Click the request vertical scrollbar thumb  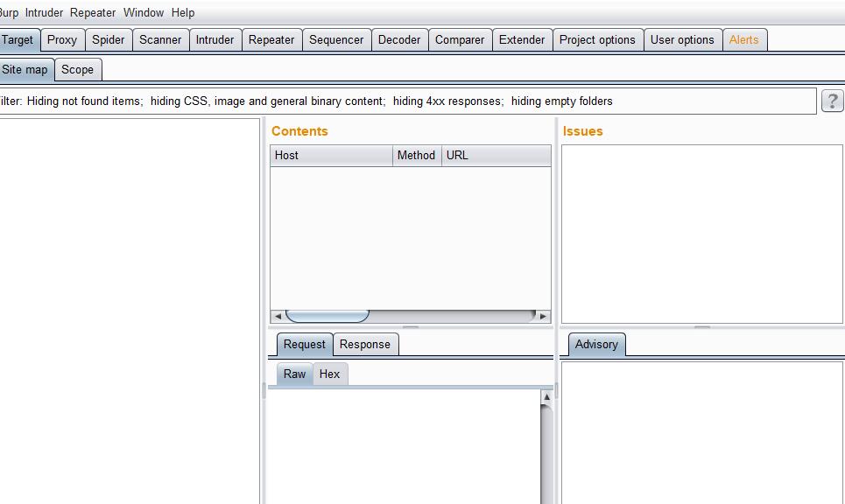[546, 455]
